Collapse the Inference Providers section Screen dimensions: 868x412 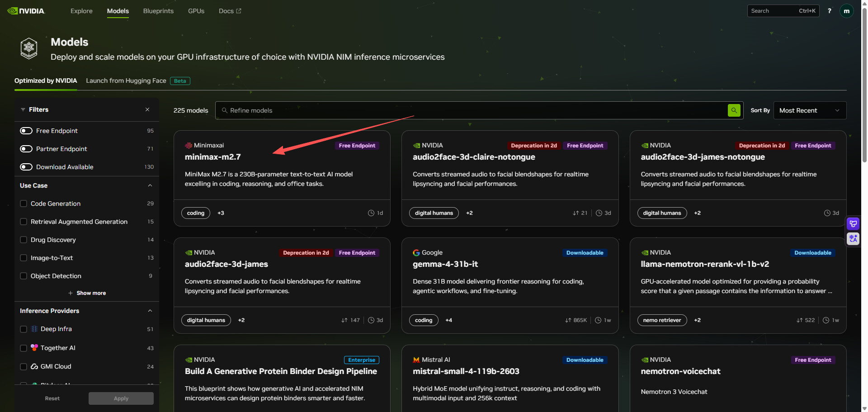click(150, 311)
